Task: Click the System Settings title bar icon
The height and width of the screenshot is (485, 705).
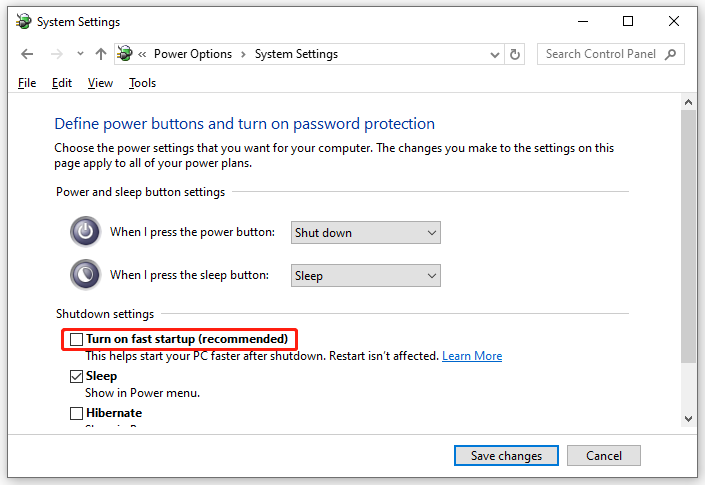Action: (x=23, y=21)
